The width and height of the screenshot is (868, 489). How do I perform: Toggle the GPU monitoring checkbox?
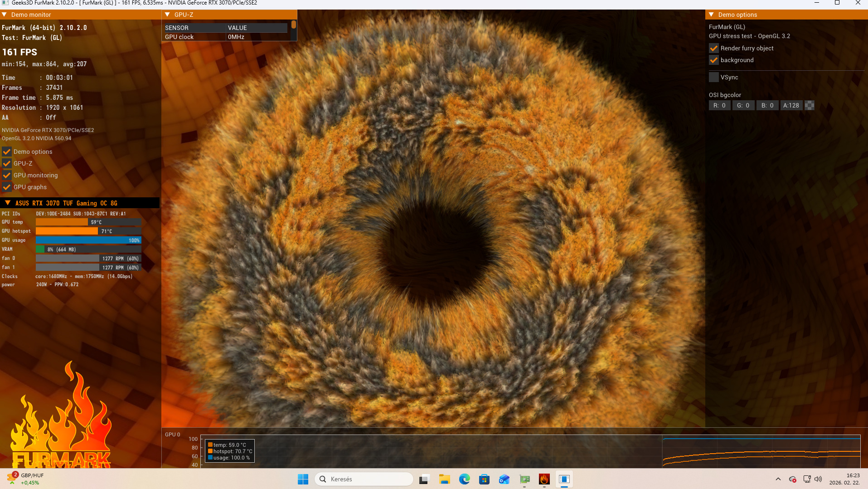[x=7, y=175]
